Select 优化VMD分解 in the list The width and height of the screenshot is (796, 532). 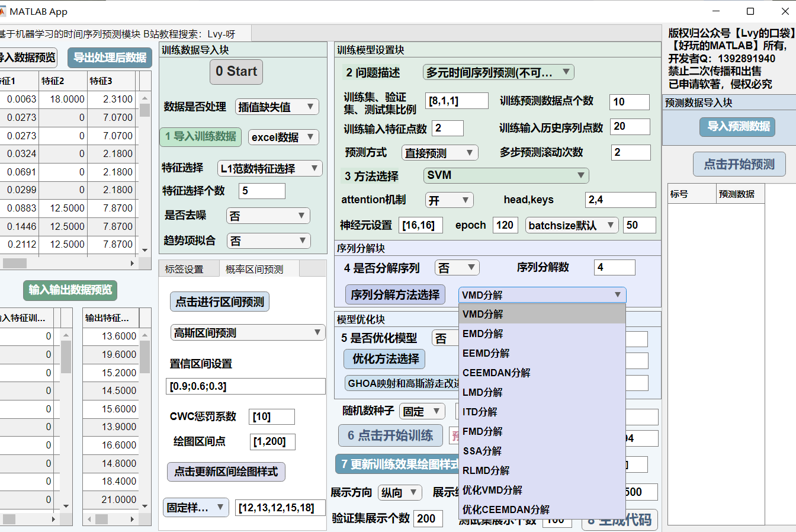coord(492,490)
